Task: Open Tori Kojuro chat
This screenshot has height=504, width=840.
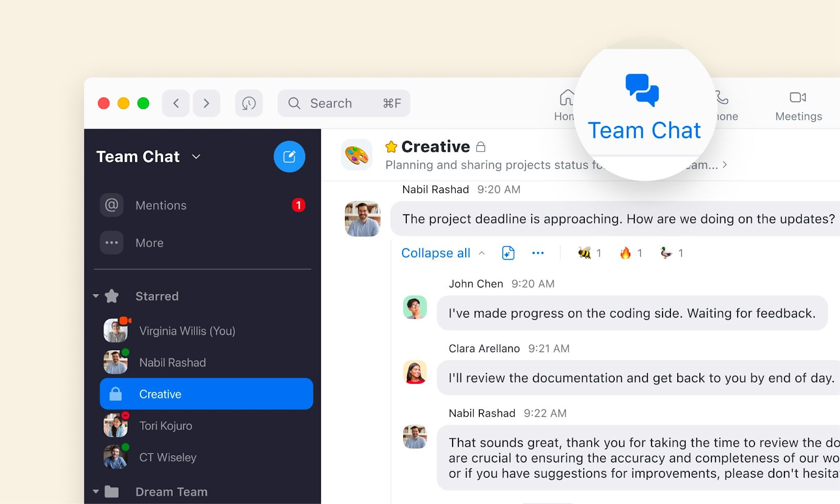Action: click(207, 425)
